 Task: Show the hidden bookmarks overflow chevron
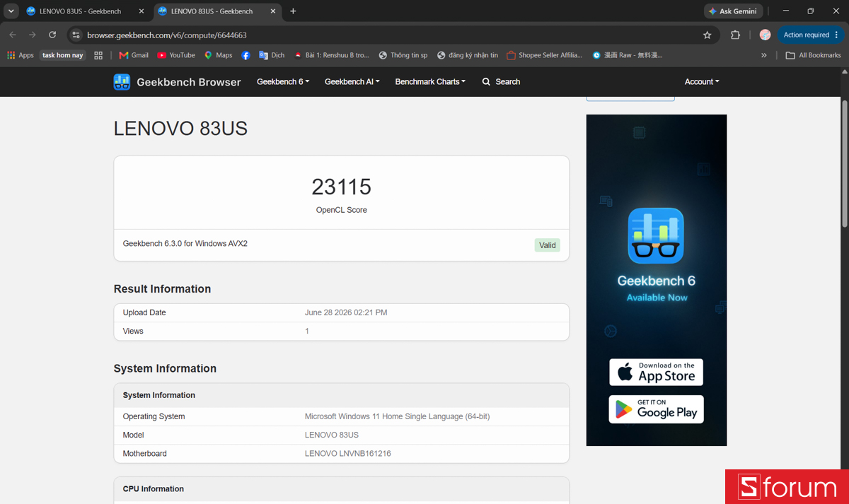(x=763, y=55)
